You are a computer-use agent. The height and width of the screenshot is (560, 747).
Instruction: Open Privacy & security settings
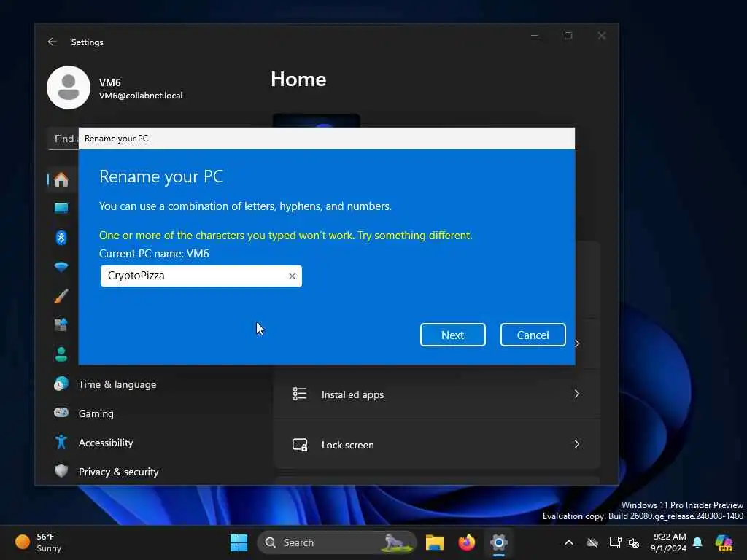pos(119,472)
